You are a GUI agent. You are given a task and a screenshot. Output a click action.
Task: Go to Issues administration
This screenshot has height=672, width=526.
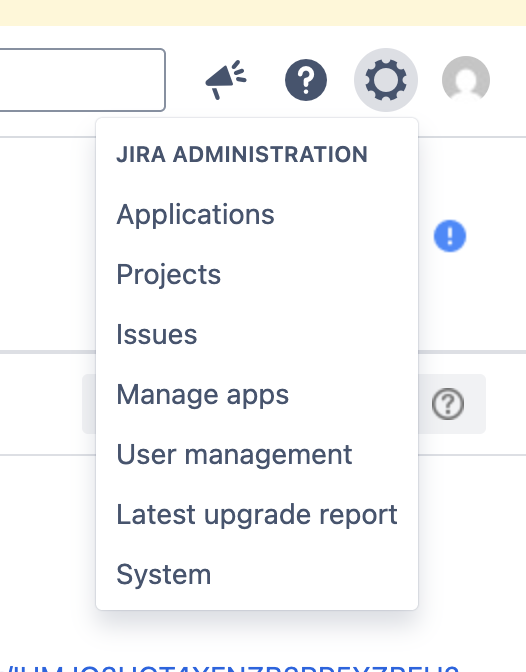(257, 334)
